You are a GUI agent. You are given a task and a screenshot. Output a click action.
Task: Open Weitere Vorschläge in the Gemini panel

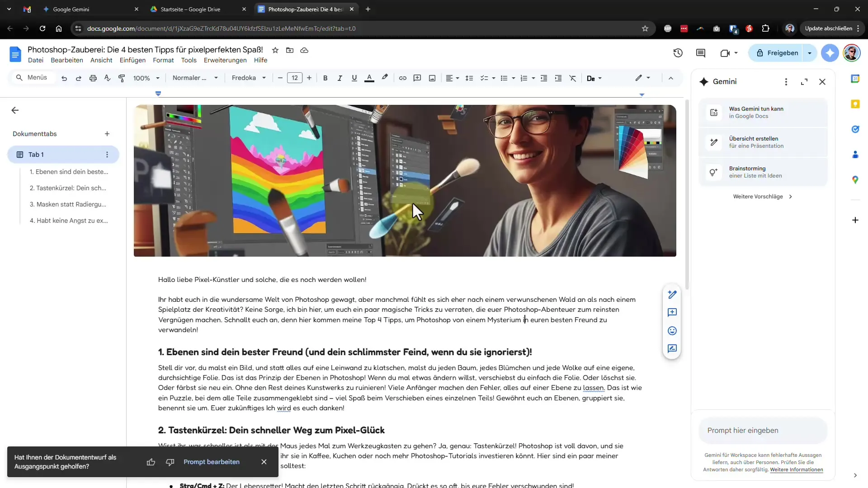(763, 197)
